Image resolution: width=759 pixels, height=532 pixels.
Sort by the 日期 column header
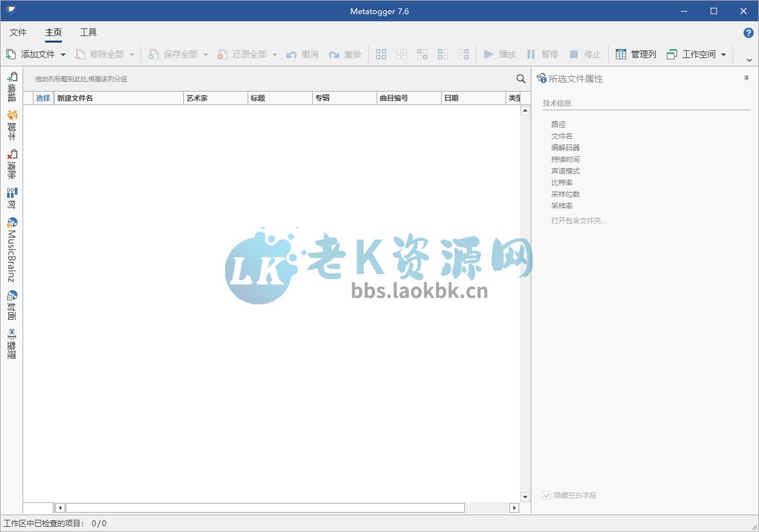pyautogui.click(x=473, y=98)
